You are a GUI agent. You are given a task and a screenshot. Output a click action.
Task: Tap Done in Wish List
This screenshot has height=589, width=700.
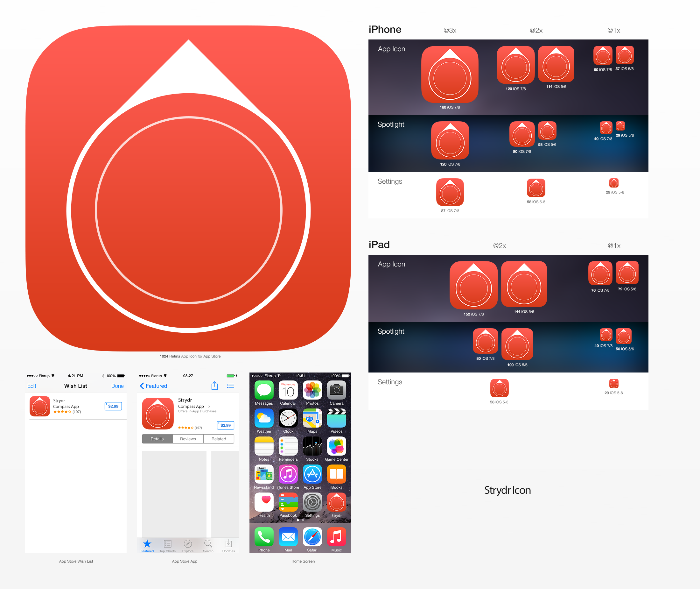117,386
